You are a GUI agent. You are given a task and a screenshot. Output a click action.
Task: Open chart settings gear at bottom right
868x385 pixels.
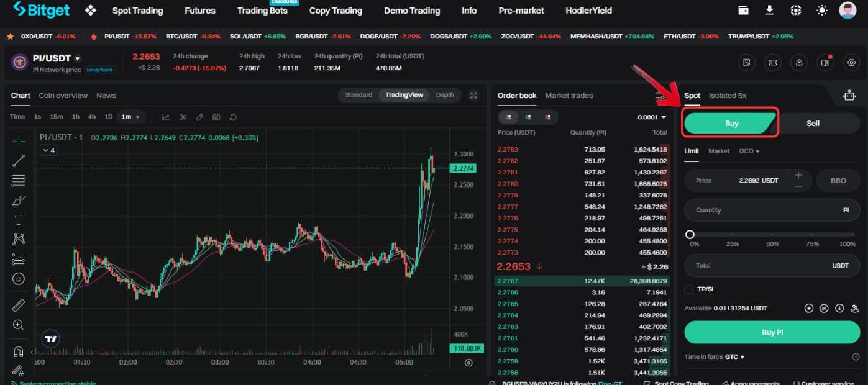click(468, 363)
